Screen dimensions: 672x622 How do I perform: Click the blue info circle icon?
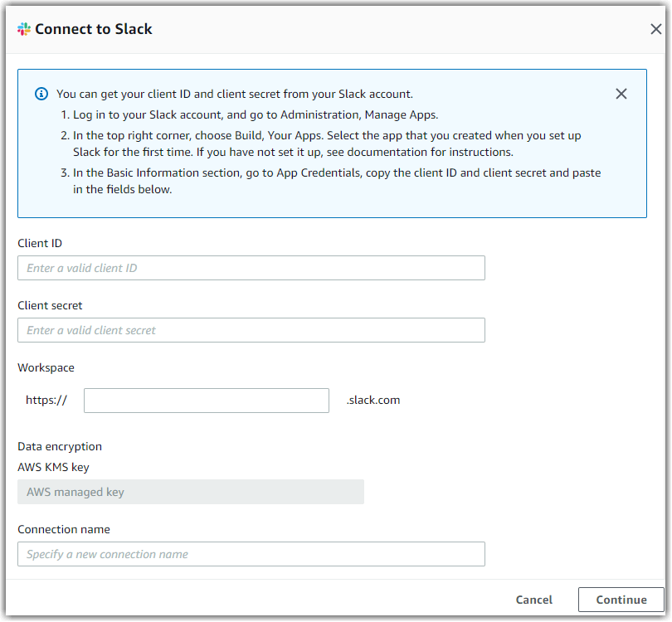pyautogui.click(x=41, y=94)
